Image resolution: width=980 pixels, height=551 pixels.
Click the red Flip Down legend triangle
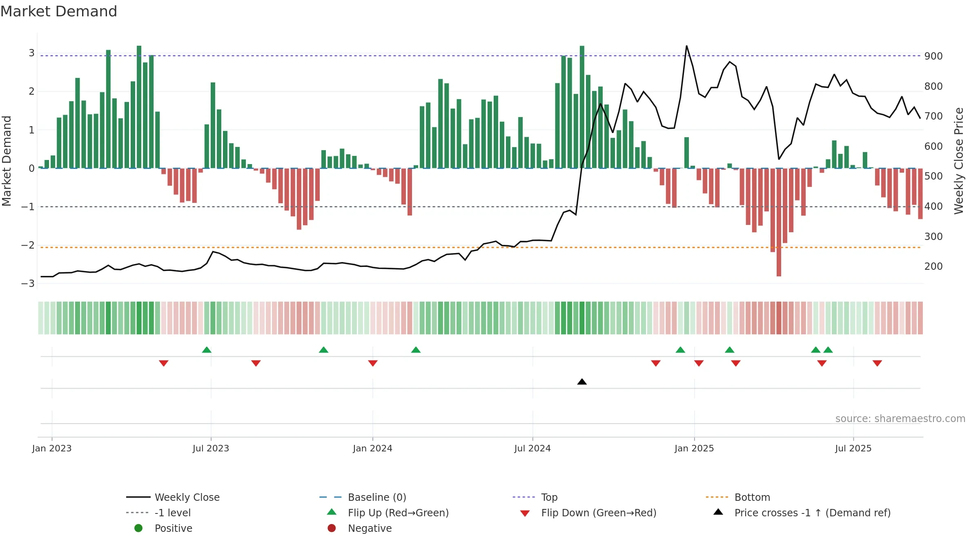click(x=525, y=513)
